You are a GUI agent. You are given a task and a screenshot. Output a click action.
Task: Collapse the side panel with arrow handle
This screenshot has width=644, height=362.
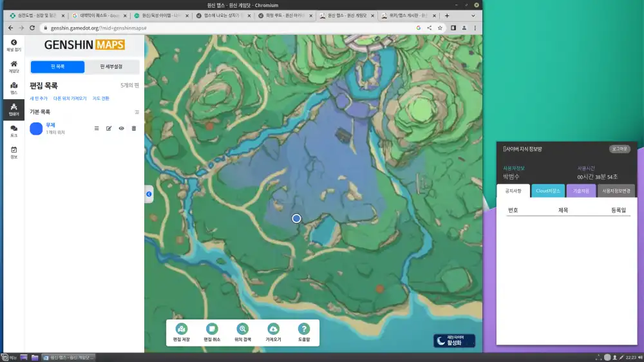(149, 194)
